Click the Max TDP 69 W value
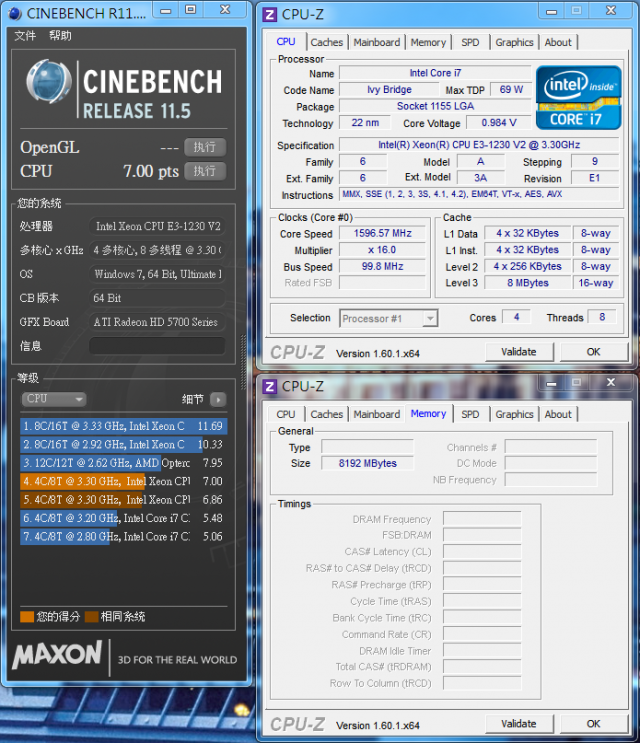This screenshot has width=640, height=744. [x=511, y=90]
